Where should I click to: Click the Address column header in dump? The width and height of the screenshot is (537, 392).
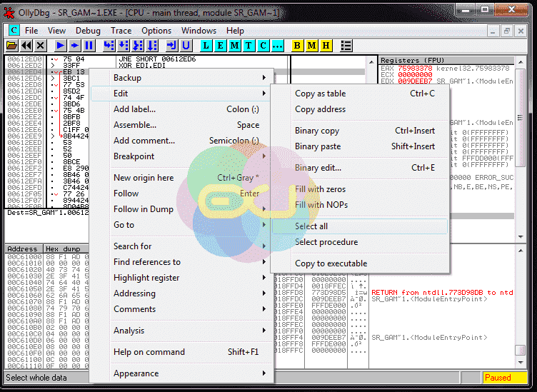point(24,248)
